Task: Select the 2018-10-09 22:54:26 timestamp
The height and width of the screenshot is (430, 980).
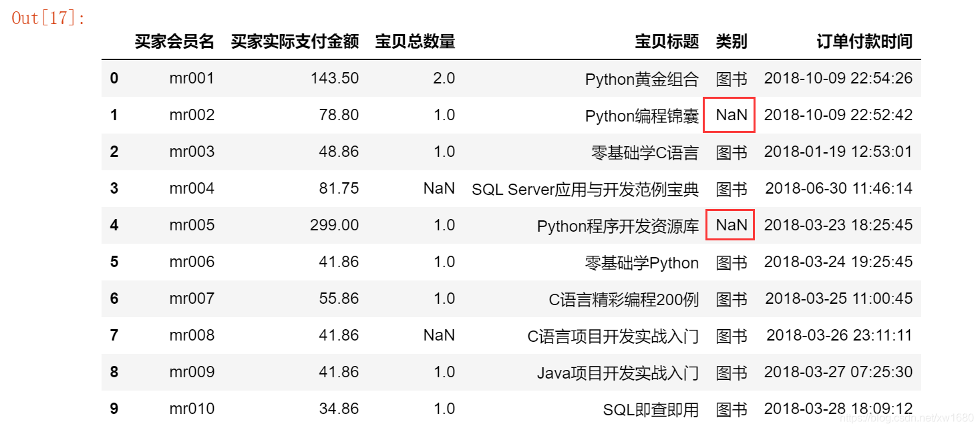Action: point(838,78)
